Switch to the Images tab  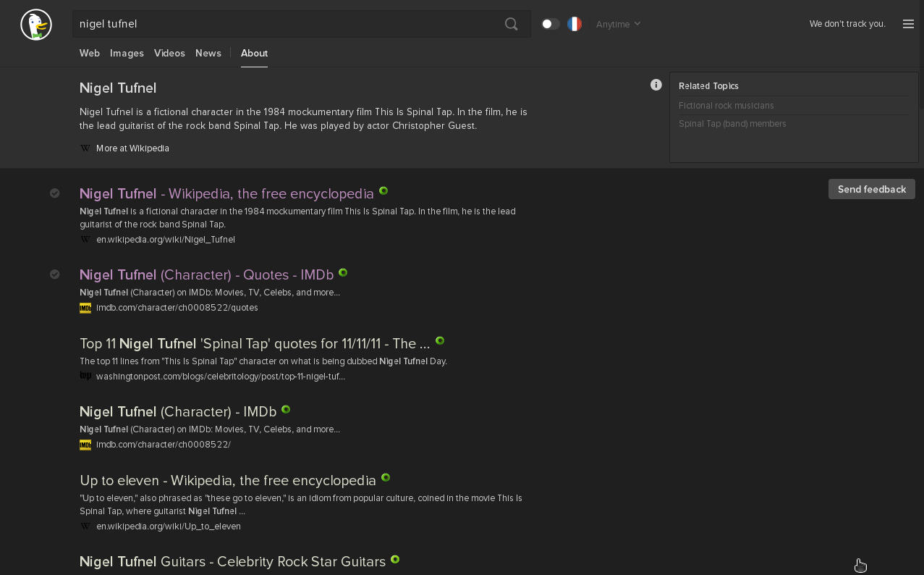click(x=127, y=53)
